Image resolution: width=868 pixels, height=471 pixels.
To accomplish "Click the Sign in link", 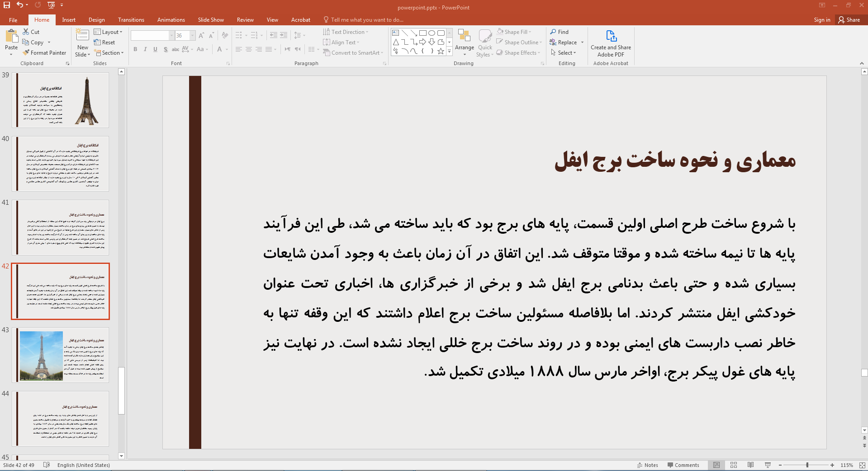I will 822,20.
